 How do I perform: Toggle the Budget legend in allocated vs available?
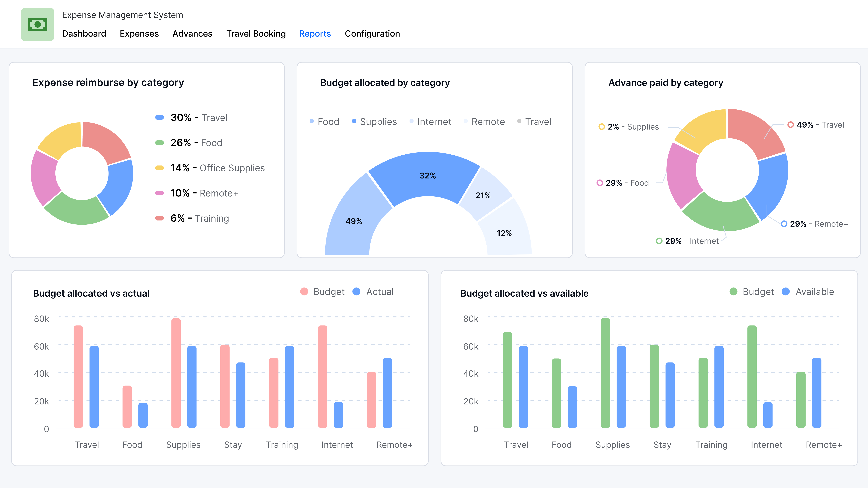(x=751, y=291)
